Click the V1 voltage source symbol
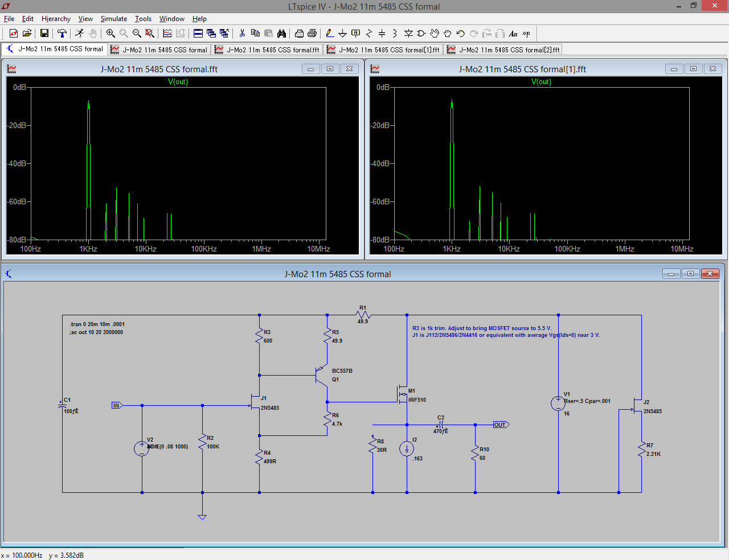The width and height of the screenshot is (729, 560). coord(558,403)
